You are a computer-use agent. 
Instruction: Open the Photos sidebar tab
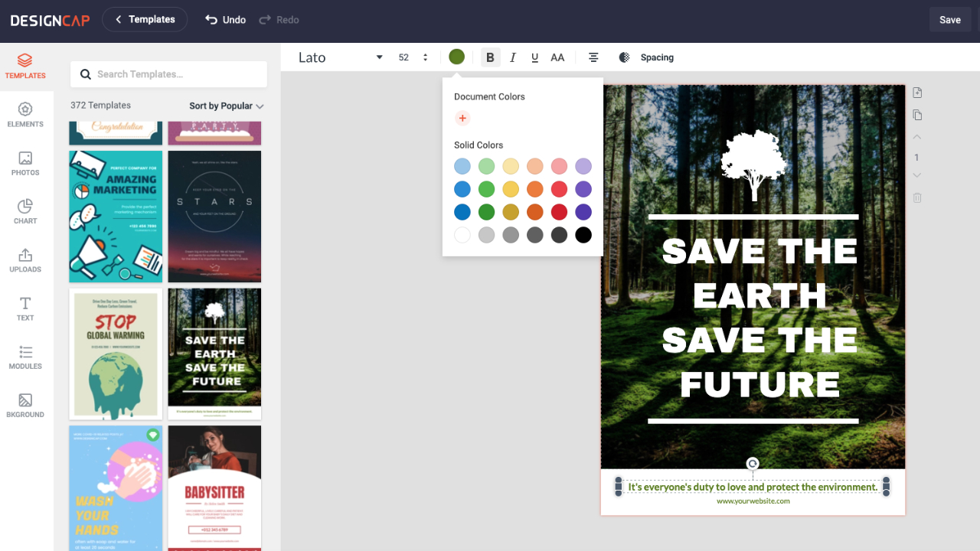(x=25, y=163)
